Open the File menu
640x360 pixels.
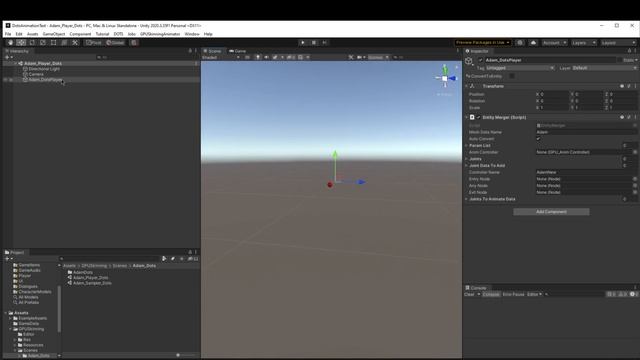pos(8,34)
